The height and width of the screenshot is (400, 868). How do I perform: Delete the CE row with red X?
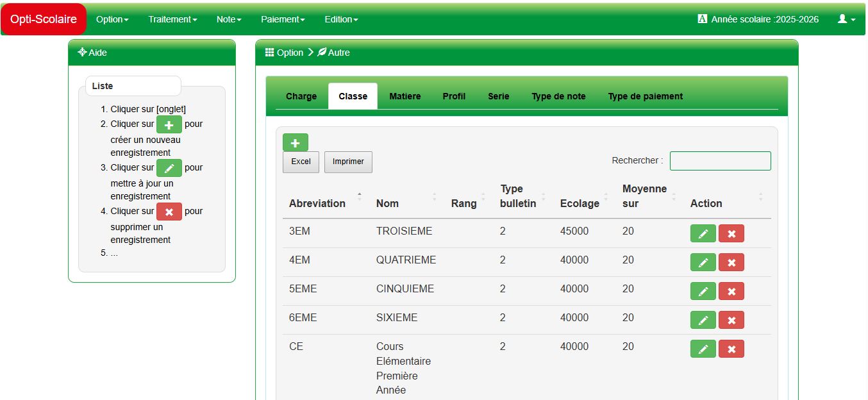click(x=731, y=349)
